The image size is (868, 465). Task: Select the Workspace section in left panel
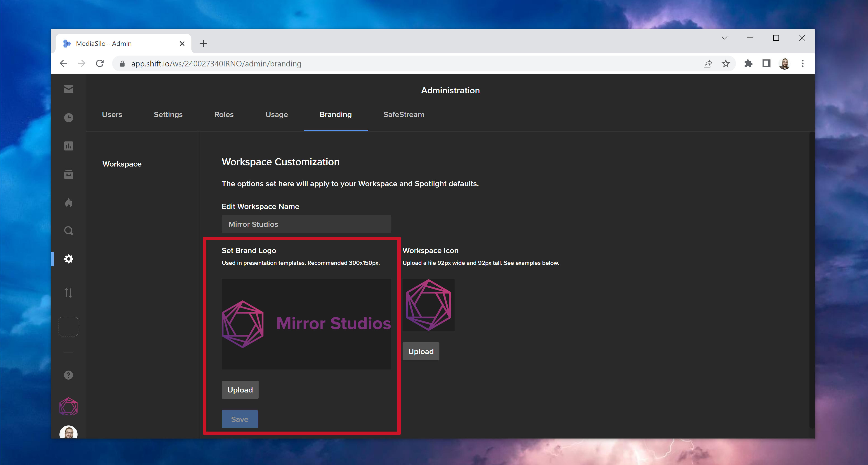[122, 164]
